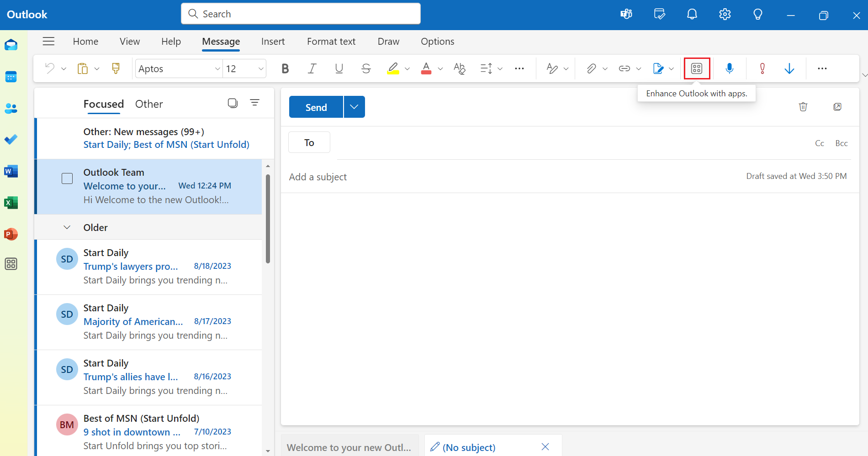Click the Undo icon

point(49,68)
